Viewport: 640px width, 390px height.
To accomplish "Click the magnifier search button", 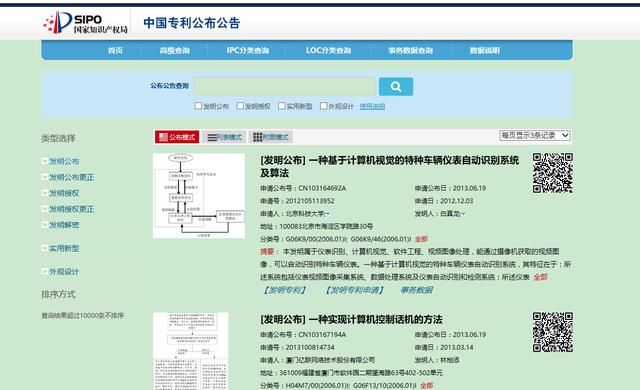I will pos(396,86).
